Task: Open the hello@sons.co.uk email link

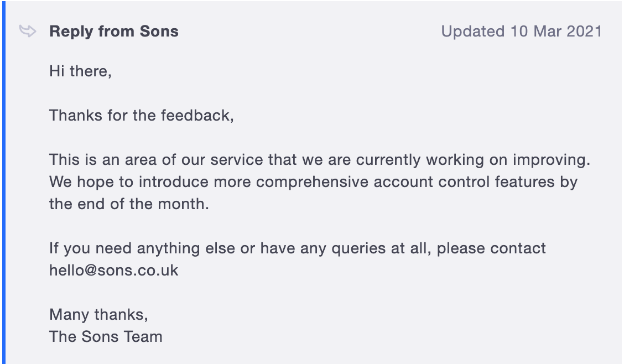Action: tap(114, 271)
